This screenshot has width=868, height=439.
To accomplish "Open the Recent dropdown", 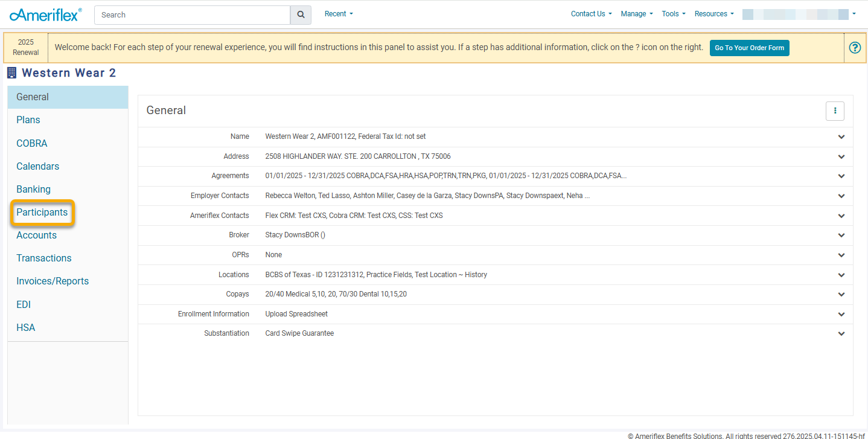I will 339,14.
